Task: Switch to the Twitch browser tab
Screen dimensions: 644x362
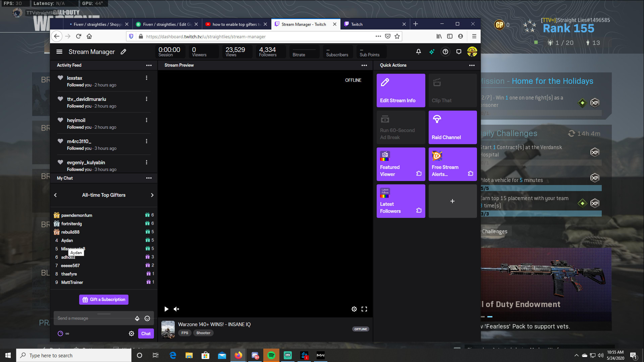Action: click(x=375, y=24)
